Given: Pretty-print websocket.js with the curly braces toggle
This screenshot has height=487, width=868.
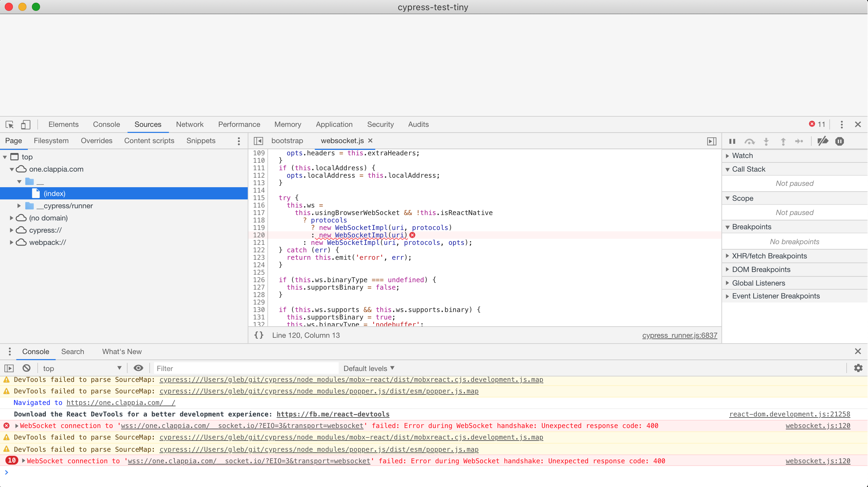Looking at the screenshot, I should pyautogui.click(x=258, y=335).
